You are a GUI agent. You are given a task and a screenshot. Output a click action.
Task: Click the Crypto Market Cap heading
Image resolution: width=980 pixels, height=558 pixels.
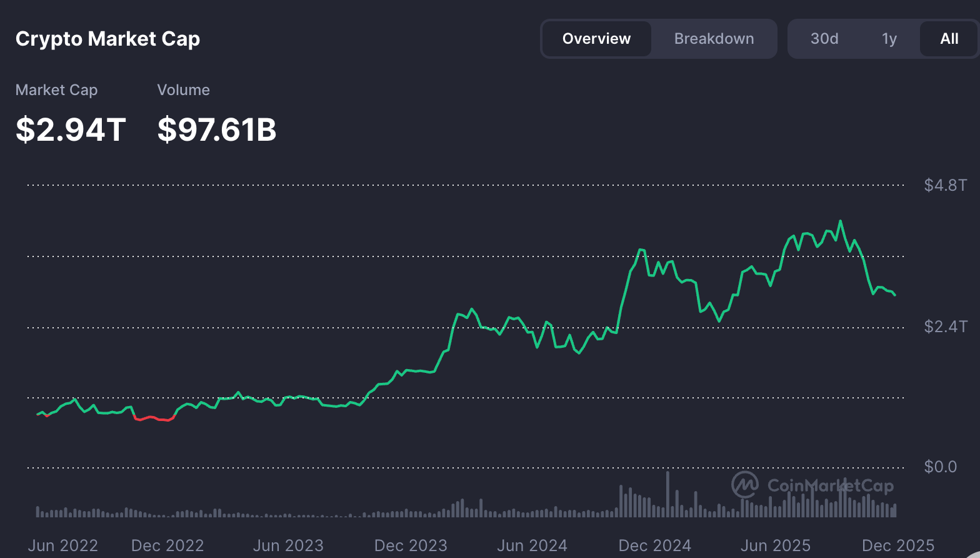[x=107, y=39]
